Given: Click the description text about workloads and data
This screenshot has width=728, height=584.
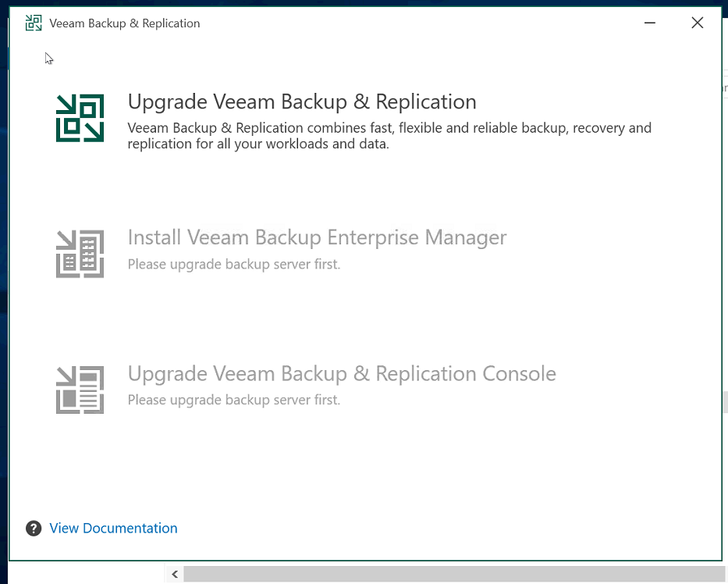Looking at the screenshot, I should [x=389, y=136].
